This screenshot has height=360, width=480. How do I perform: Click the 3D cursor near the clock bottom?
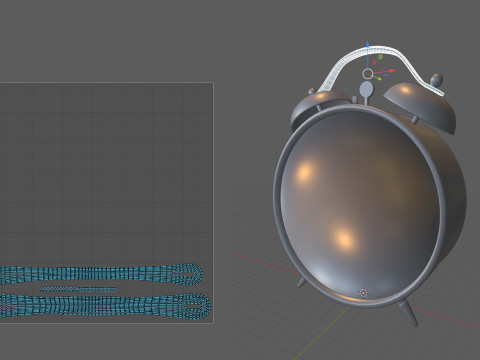pyautogui.click(x=363, y=293)
